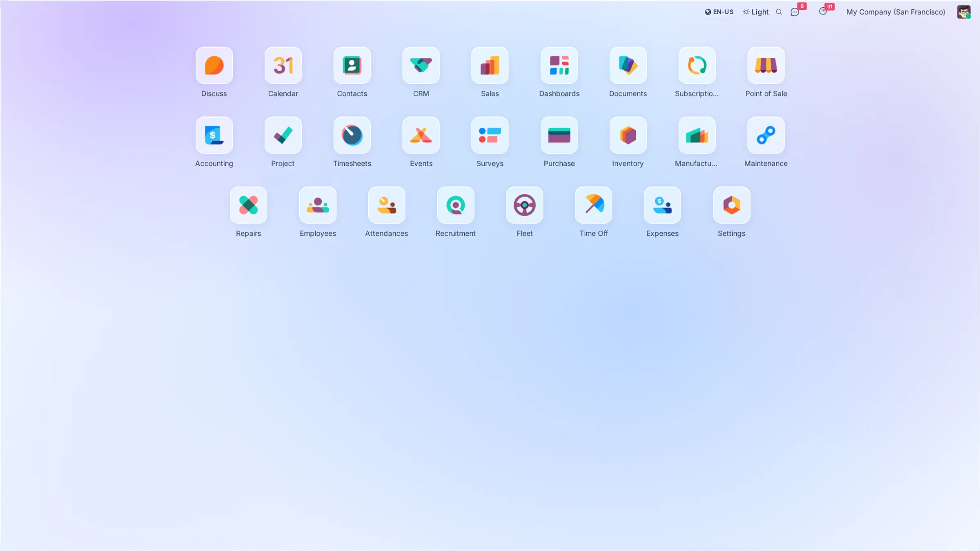Open conversations with 8 unread messages
The height and width of the screenshot is (551, 980).
(x=795, y=12)
